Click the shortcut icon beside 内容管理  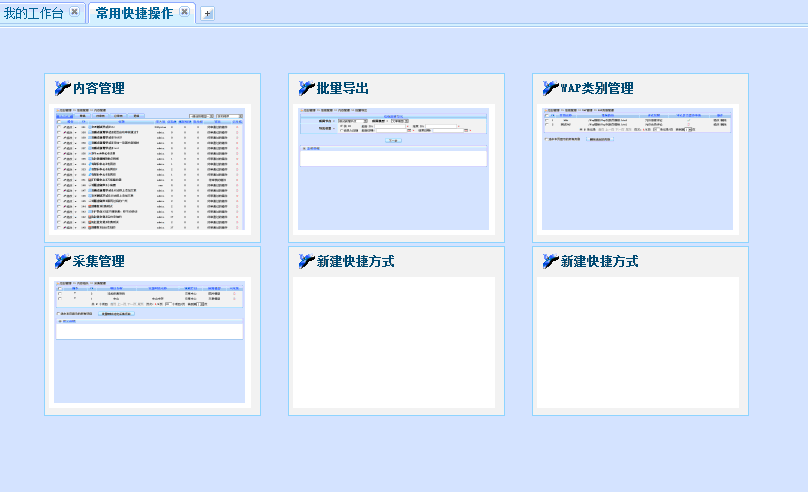coord(63,88)
